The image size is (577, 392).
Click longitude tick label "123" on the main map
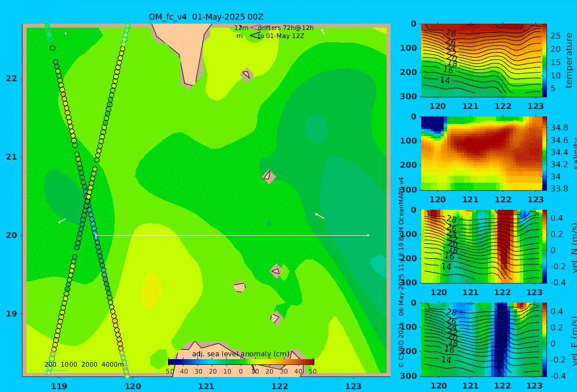point(353,386)
